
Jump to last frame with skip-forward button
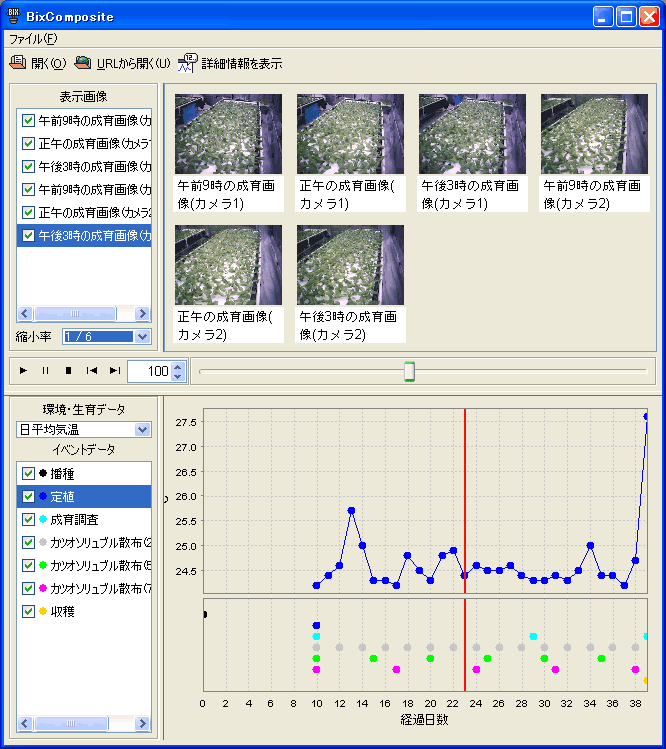click(x=114, y=371)
